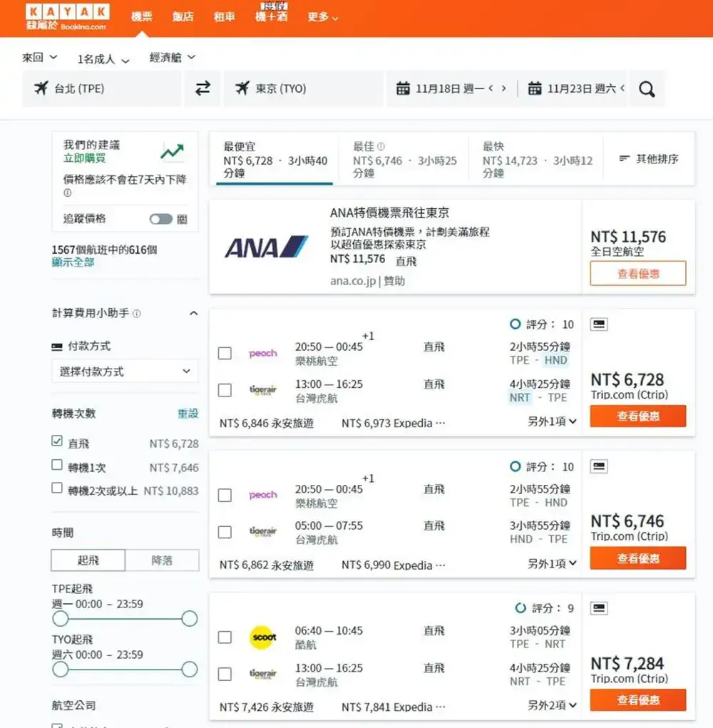The image size is (713, 728).
Task: Click TPE起飛 slider right handle
Action: pos(190,619)
